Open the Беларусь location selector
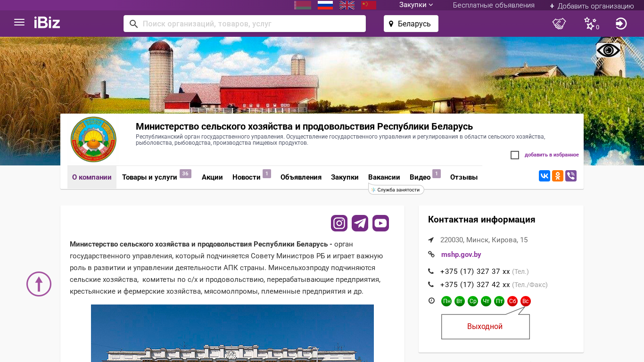644x362 pixels. (411, 24)
